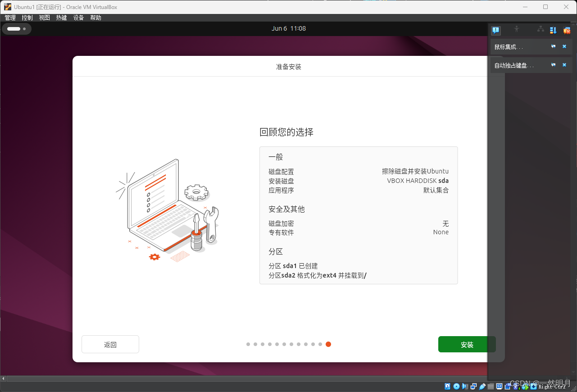577x392 pixels.
Task: Click the 安全及其他 section heading
Action: [x=286, y=209]
